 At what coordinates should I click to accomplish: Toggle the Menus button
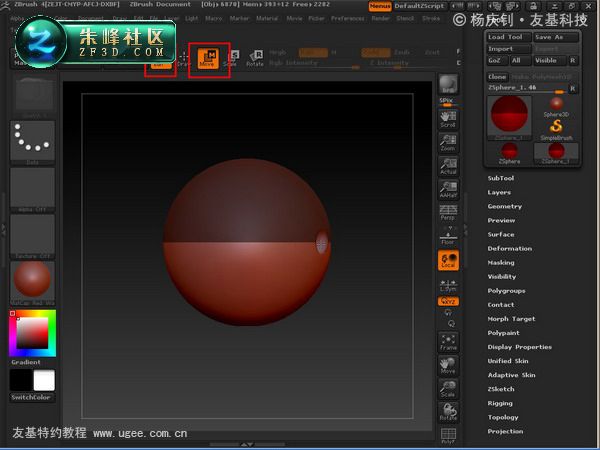pyautogui.click(x=380, y=6)
